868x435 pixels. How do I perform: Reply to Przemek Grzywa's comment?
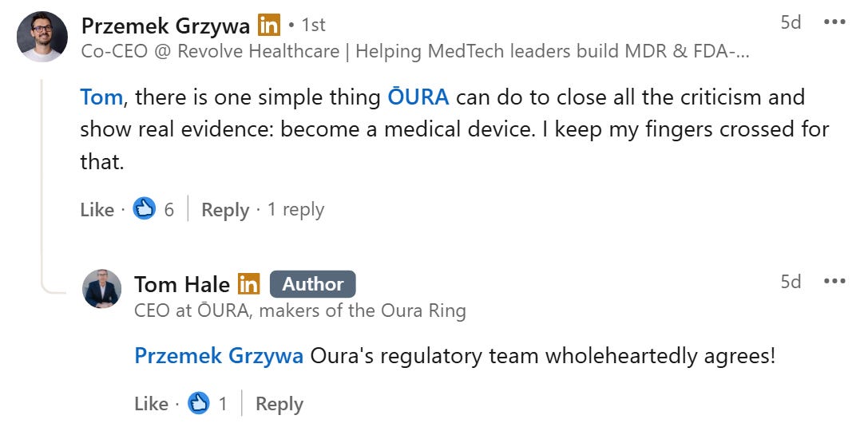[225, 210]
